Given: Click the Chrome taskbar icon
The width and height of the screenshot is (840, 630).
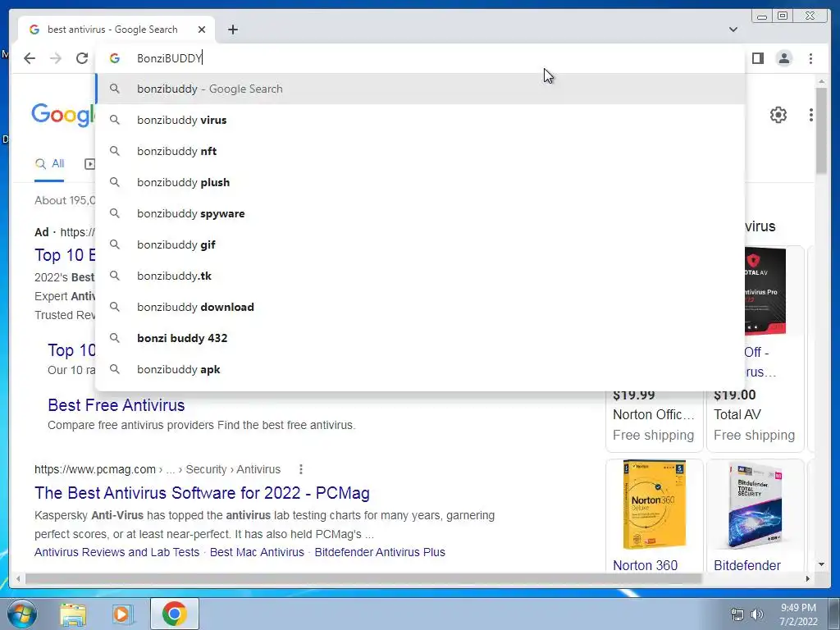Looking at the screenshot, I should pos(174,614).
